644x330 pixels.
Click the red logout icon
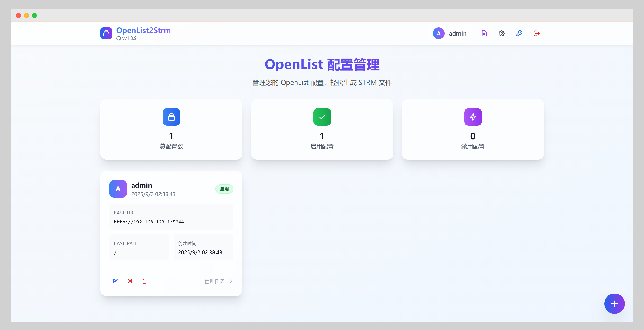click(x=537, y=33)
